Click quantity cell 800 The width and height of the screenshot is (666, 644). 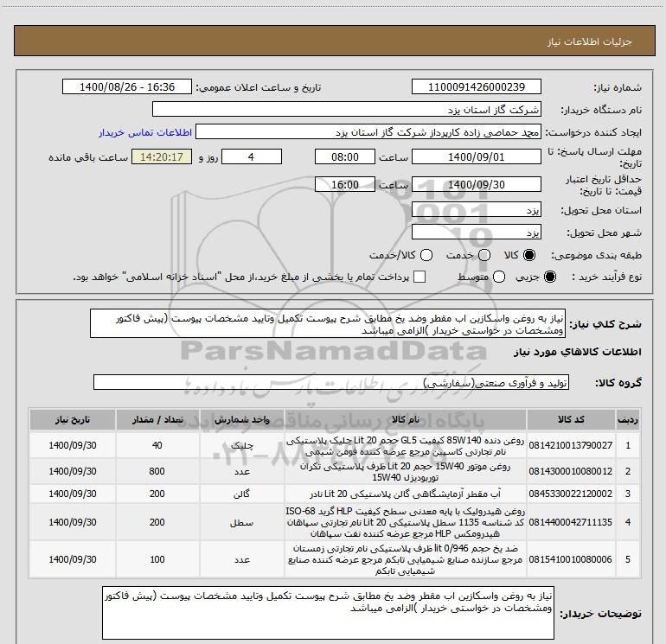(x=157, y=471)
